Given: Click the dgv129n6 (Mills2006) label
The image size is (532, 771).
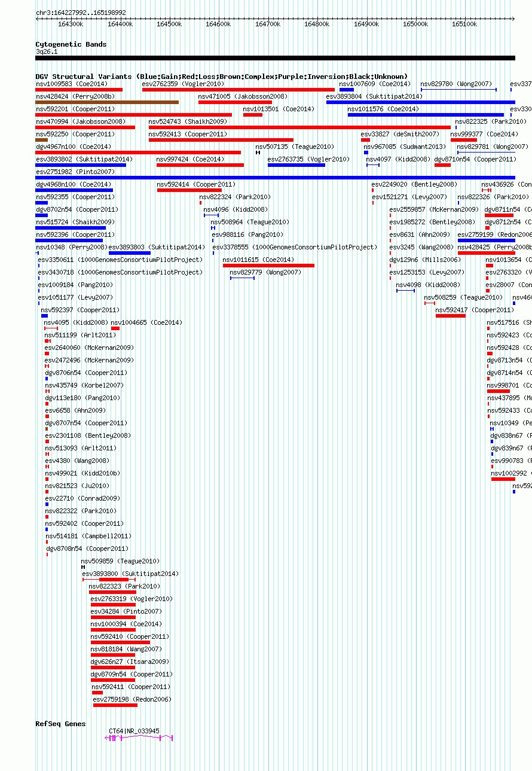Looking at the screenshot, I should [x=425, y=260].
